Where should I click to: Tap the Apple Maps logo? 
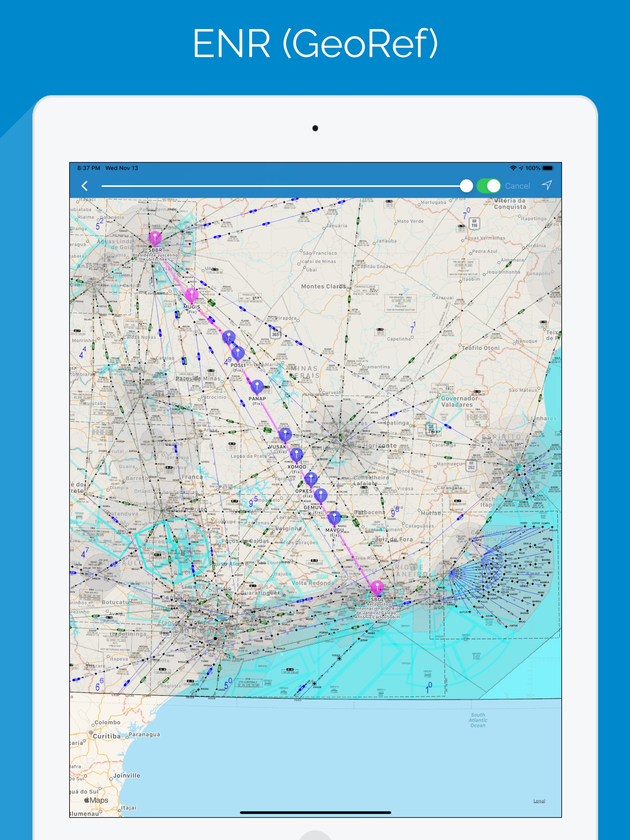click(96, 800)
